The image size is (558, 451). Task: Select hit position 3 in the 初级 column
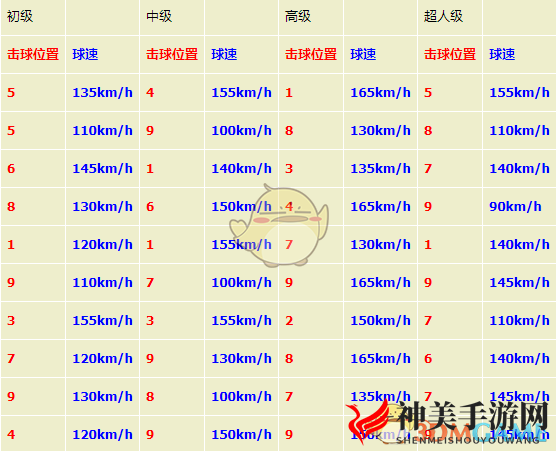coord(11,320)
